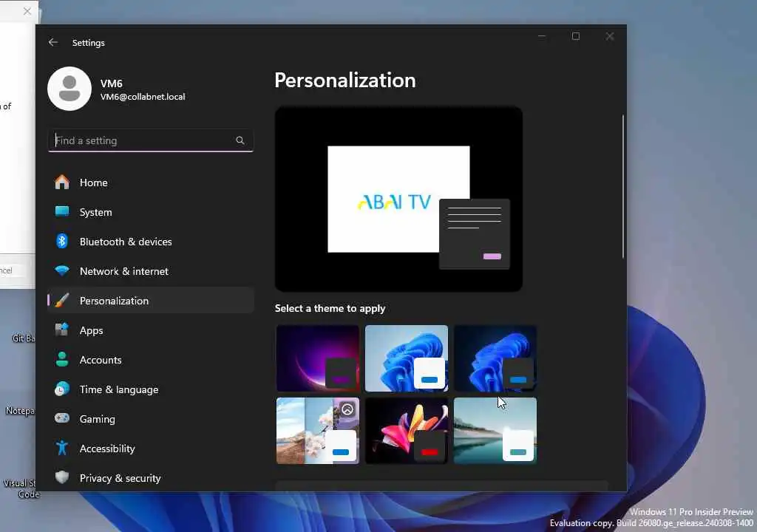Click the Home house icon

(x=62, y=183)
